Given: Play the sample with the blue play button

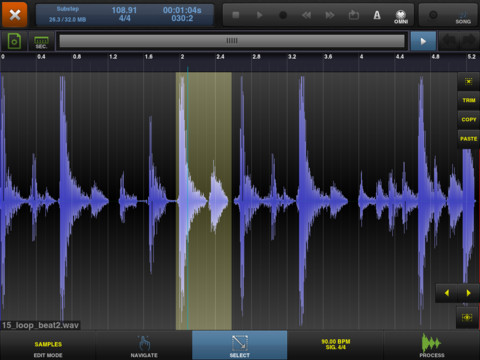Looking at the screenshot, I should coord(423,41).
